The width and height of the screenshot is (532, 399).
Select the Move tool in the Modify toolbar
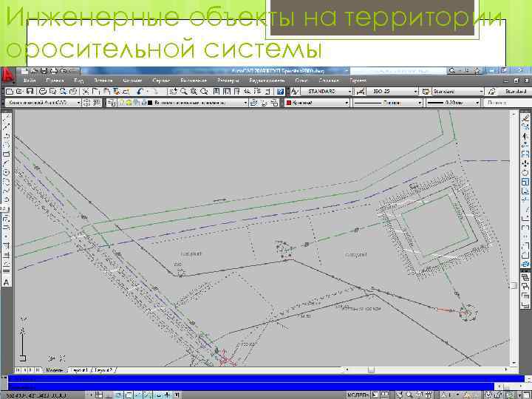coord(525,163)
